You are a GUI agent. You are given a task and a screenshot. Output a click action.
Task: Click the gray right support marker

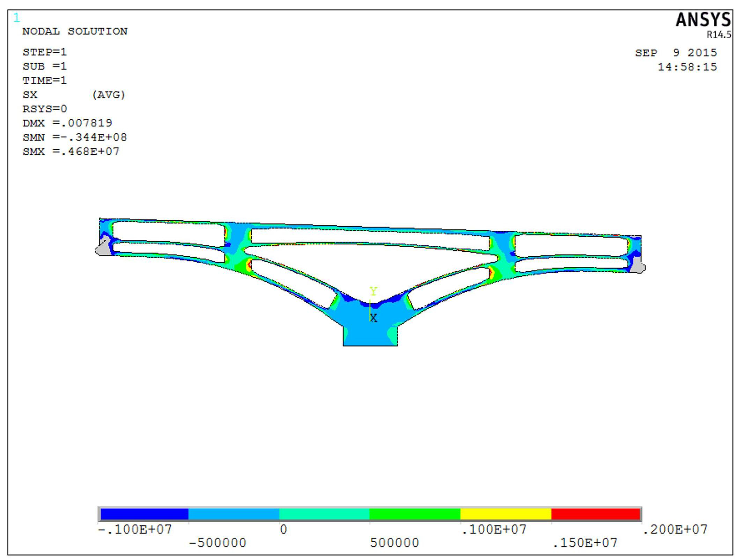click(x=639, y=266)
